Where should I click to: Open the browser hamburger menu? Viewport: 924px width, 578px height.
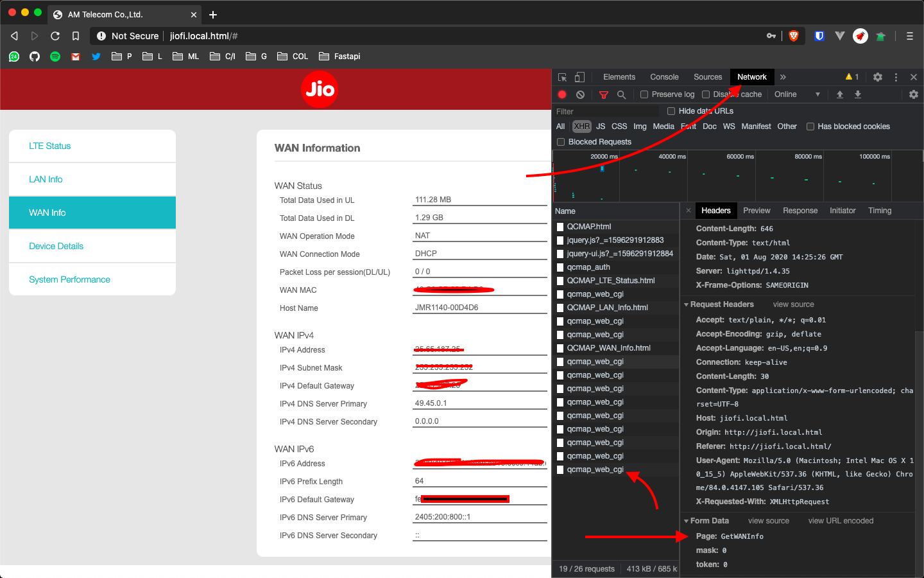coord(909,36)
